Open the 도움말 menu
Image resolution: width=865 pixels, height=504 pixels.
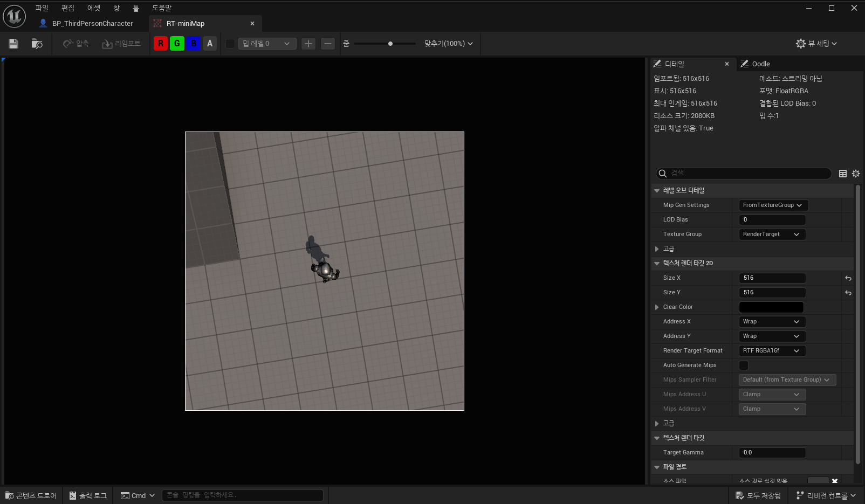coord(162,8)
